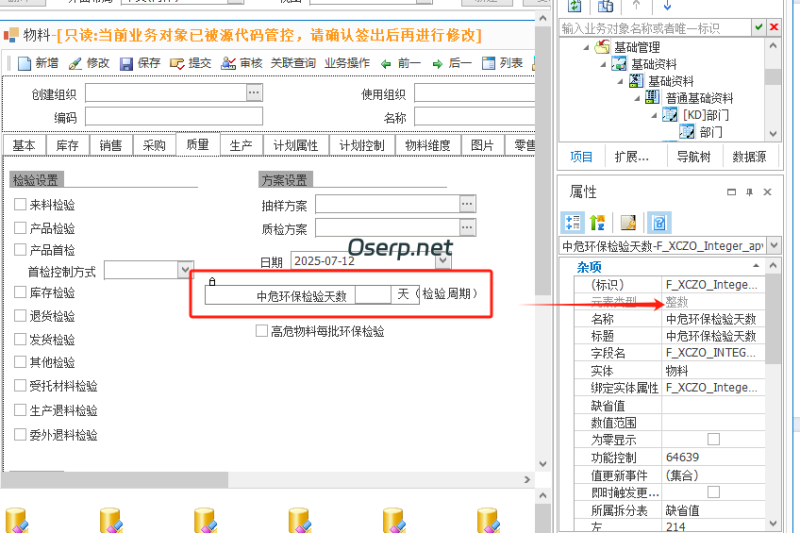
Task: Collapse the 基础管理 tree node
Action: tap(586, 47)
